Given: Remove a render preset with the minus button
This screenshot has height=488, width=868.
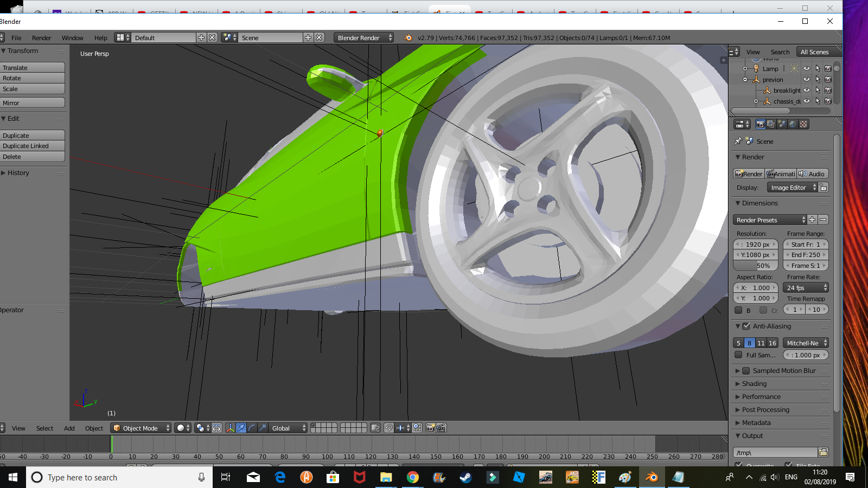Looking at the screenshot, I should (x=823, y=220).
